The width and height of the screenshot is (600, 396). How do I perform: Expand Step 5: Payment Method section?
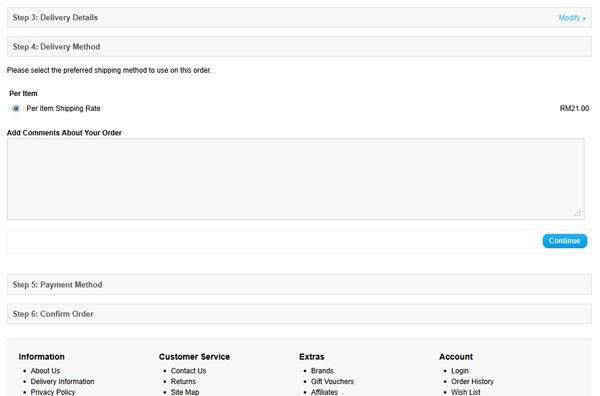[299, 285]
